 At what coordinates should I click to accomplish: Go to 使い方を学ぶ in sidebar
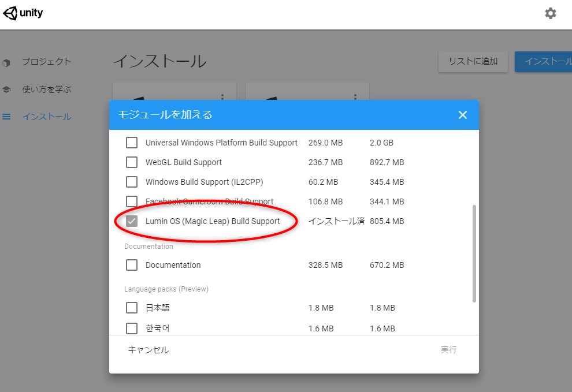pos(46,89)
